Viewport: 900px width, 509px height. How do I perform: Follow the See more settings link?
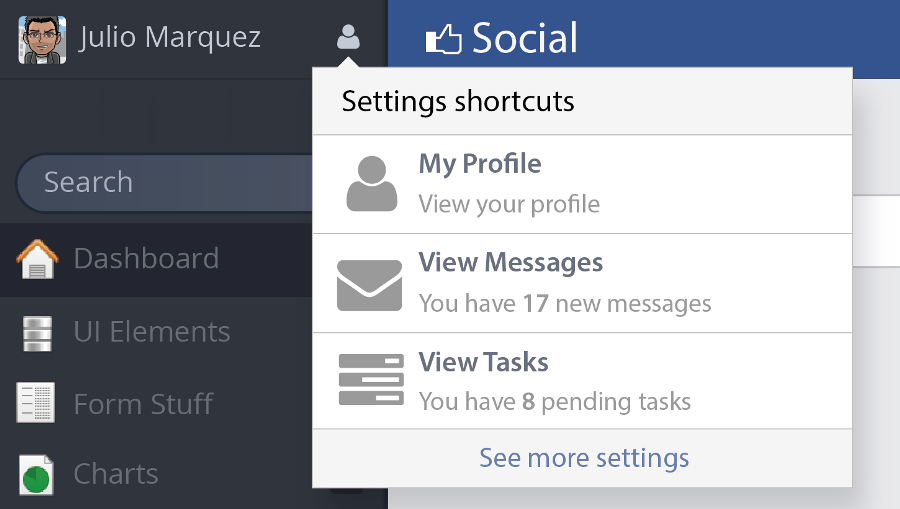(x=584, y=459)
